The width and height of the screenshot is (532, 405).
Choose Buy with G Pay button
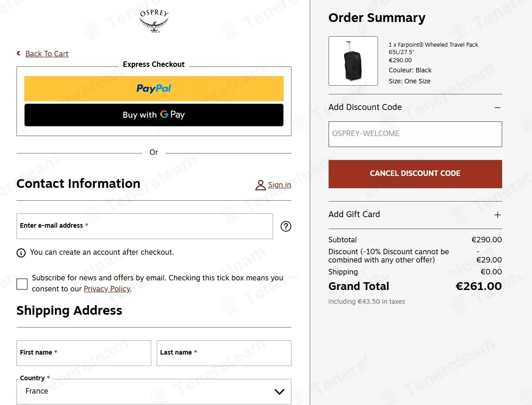[x=154, y=115]
